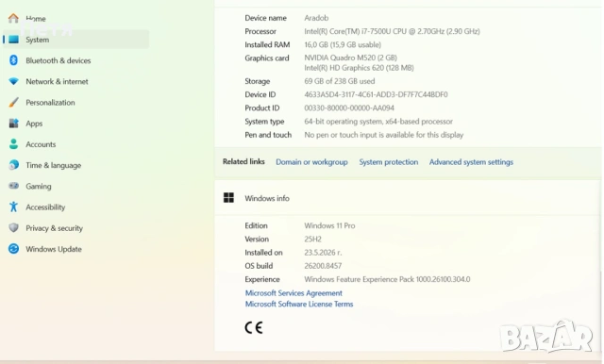Click the Home house icon in sidebar
The width and height of the screenshot is (604, 364).
[13, 18]
